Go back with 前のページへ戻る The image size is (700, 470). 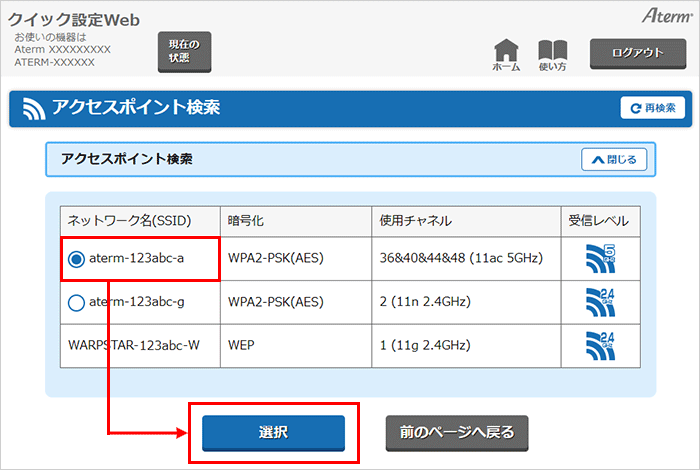456,433
